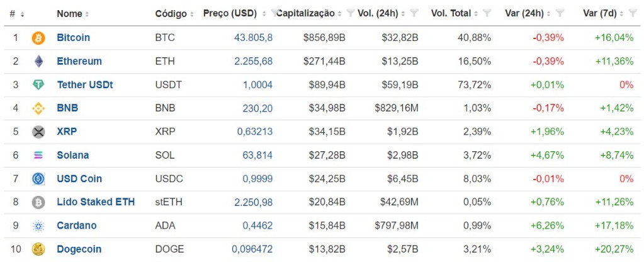Click Bitcoin price 43.805,8
The height and width of the screenshot is (262, 644).
tap(254, 38)
